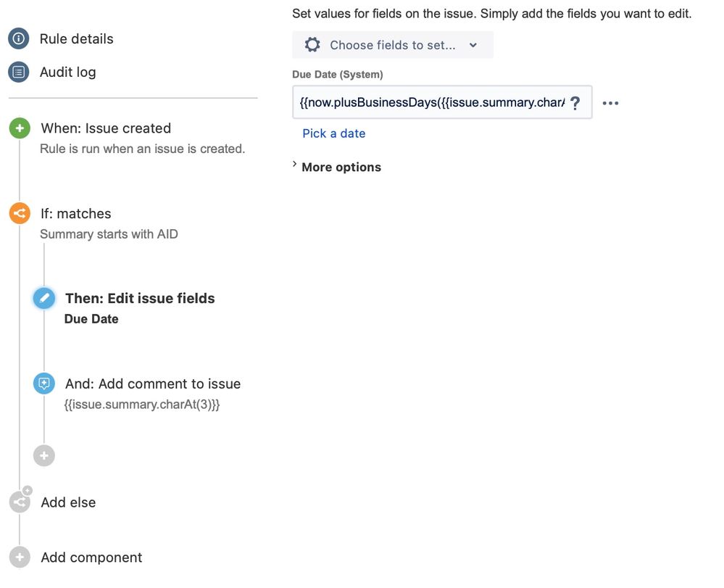Click the Add component plus icon
Screen dimensions: 724x588
click(20, 557)
